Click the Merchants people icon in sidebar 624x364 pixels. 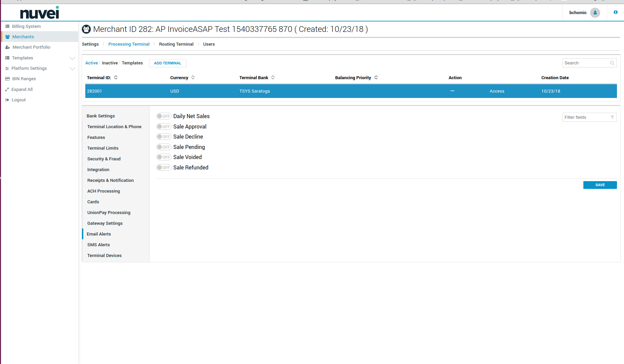[x=7, y=37]
